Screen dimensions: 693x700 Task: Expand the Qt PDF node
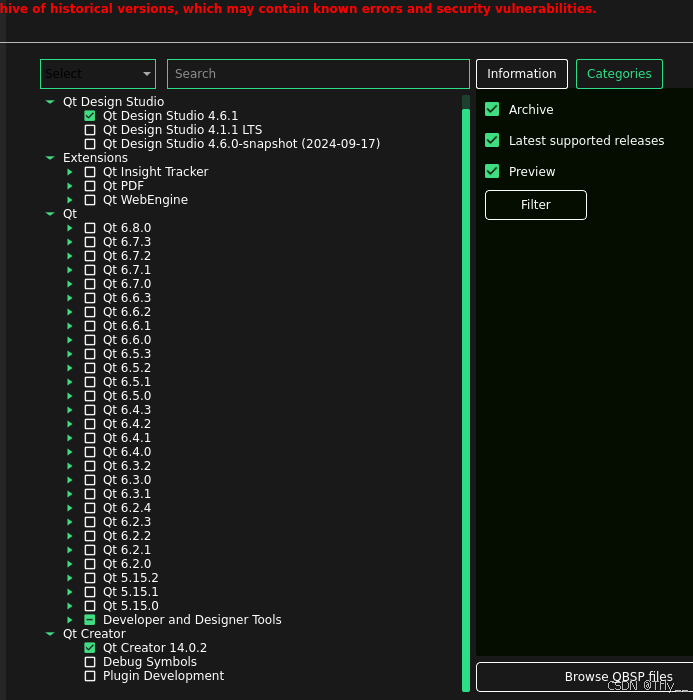[70, 186]
